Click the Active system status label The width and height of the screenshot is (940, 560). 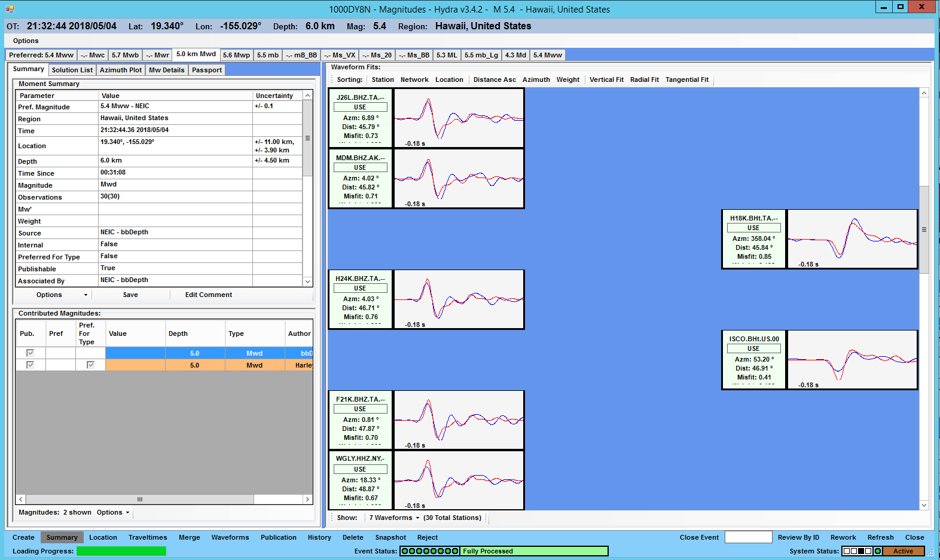(x=904, y=551)
